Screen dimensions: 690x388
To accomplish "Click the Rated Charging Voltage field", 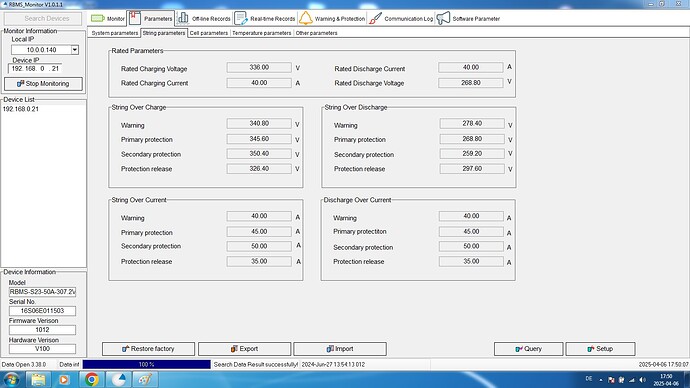I will click(x=259, y=67).
